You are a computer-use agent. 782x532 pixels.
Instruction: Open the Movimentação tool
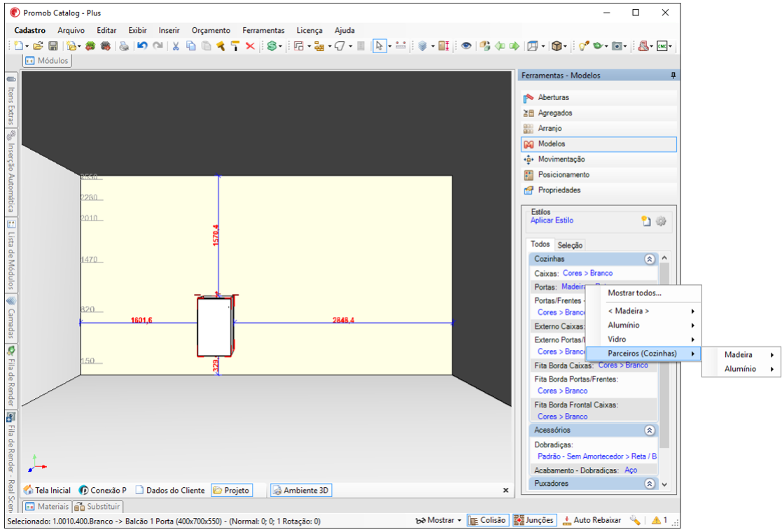click(599, 160)
